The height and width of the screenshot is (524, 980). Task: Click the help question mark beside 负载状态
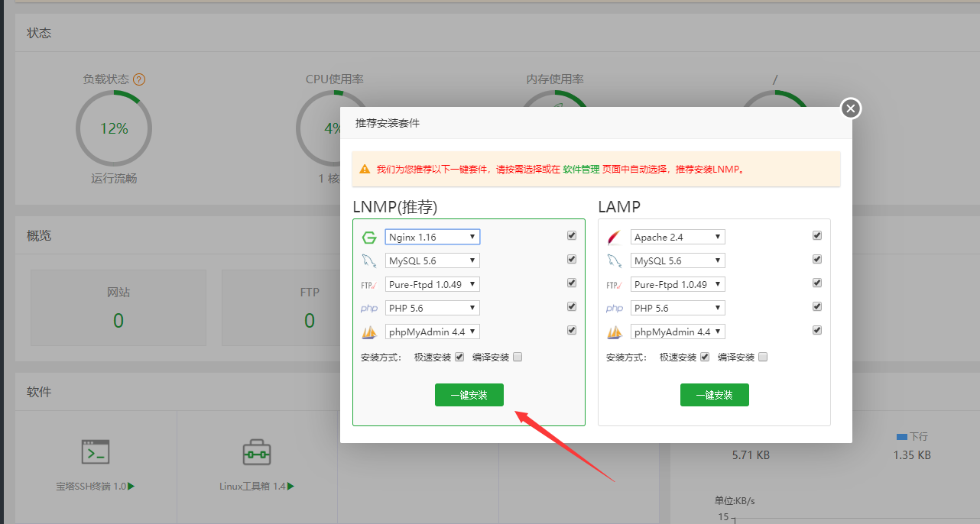[x=139, y=79]
